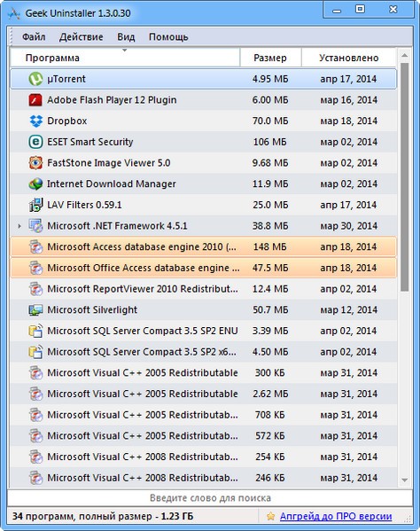This screenshot has height=531, width=420.
Task: Click the SQL Server Compact 3.5 SP2 ENU icon
Action: point(35,331)
